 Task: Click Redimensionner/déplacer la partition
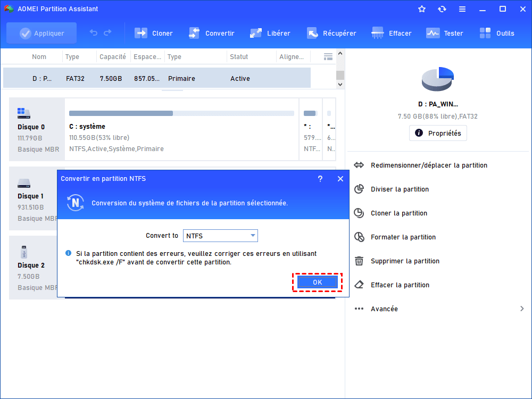pos(429,165)
